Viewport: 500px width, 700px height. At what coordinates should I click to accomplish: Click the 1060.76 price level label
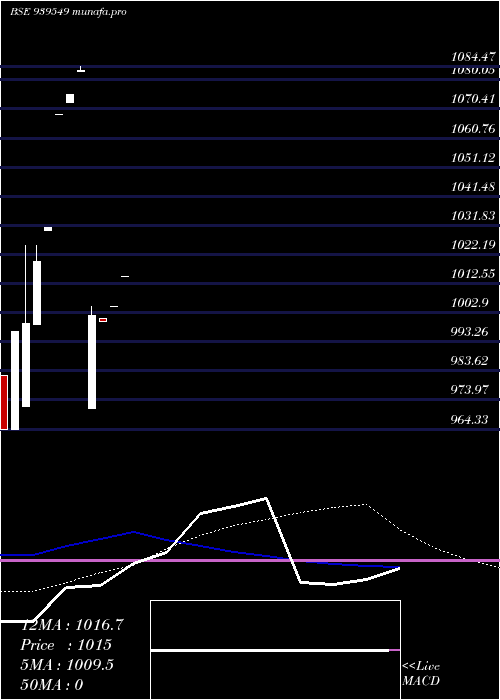pyautogui.click(x=473, y=129)
